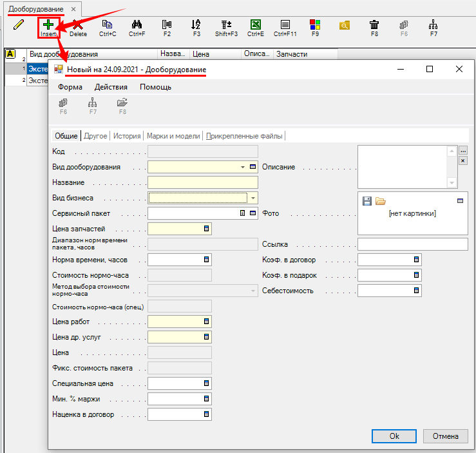Expand the Вид дооборудования dropdown arrow
The image size is (476, 453).
tap(243, 167)
